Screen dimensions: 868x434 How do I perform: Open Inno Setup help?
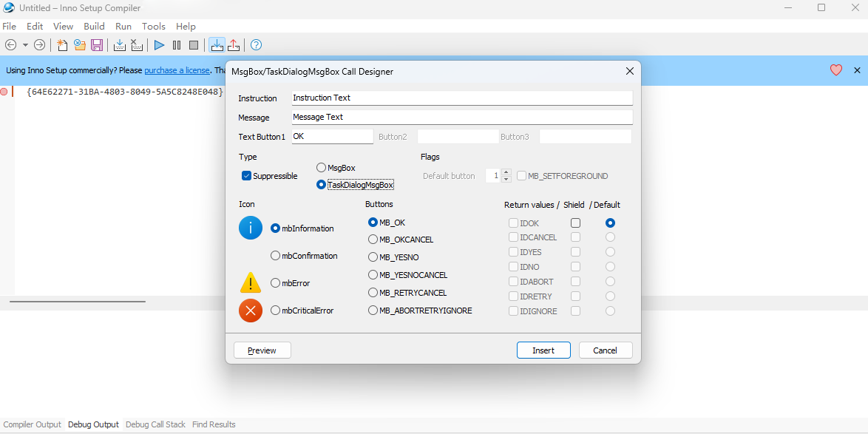click(256, 45)
